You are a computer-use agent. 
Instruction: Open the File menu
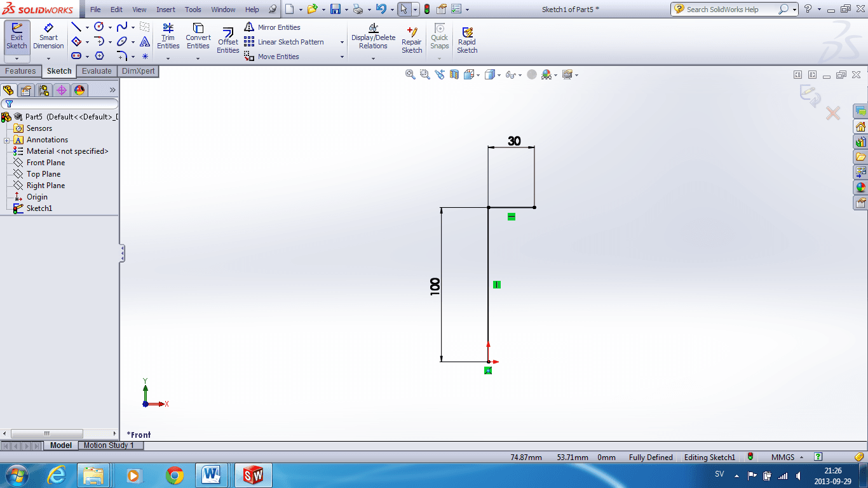click(x=95, y=10)
